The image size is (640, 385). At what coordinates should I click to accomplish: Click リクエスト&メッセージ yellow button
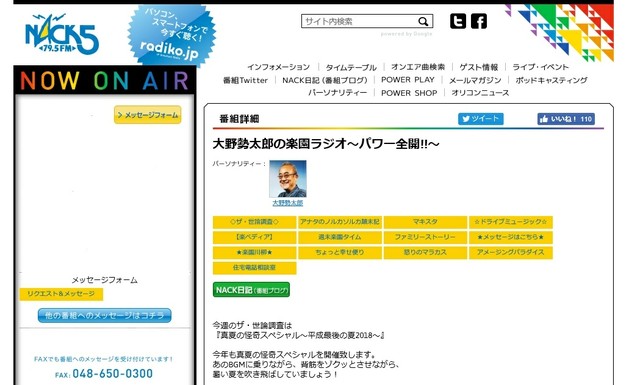tap(61, 294)
